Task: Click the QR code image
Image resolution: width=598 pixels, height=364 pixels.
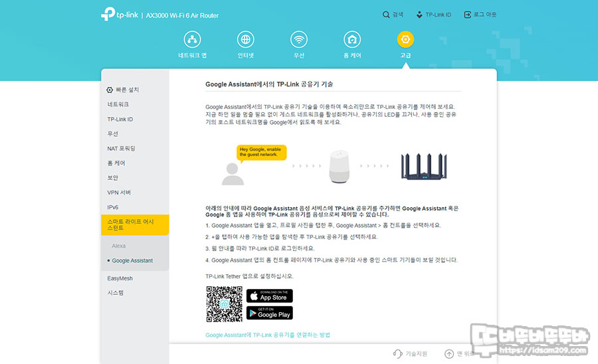Action: coord(225,304)
